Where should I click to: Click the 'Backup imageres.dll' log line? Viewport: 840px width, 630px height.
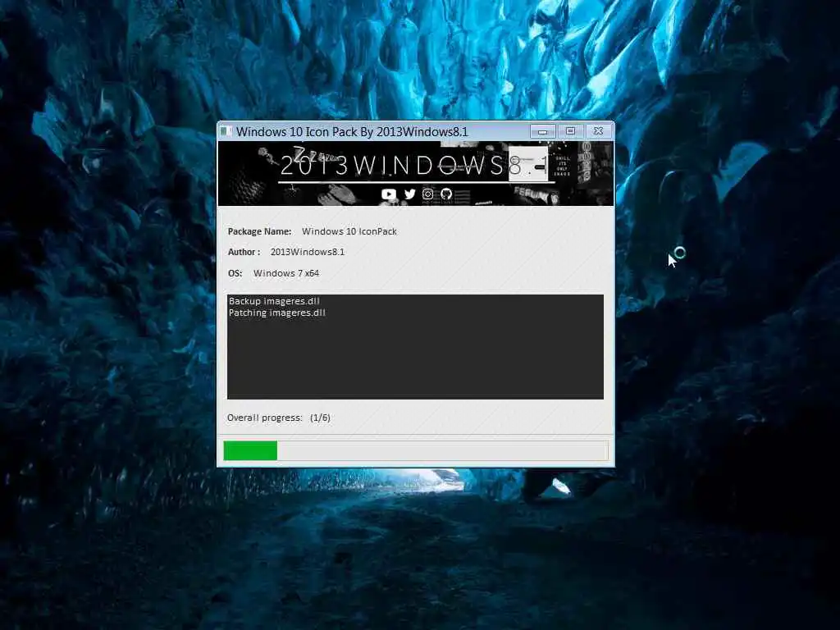click(274, 301)
